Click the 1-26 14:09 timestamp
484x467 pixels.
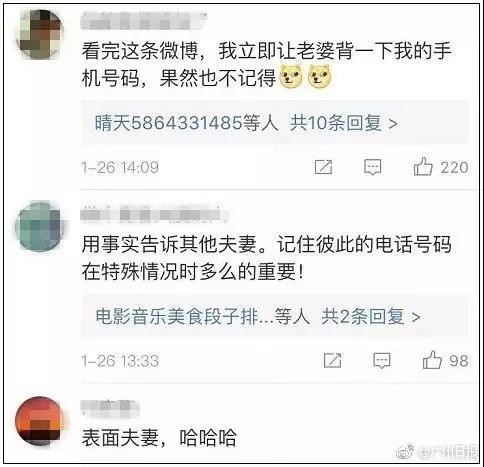pyautogui.click(x=120, y=167)
